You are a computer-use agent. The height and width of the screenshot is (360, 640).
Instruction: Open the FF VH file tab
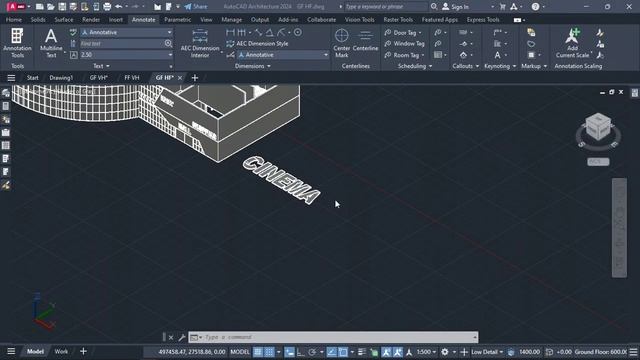point(131,78)
